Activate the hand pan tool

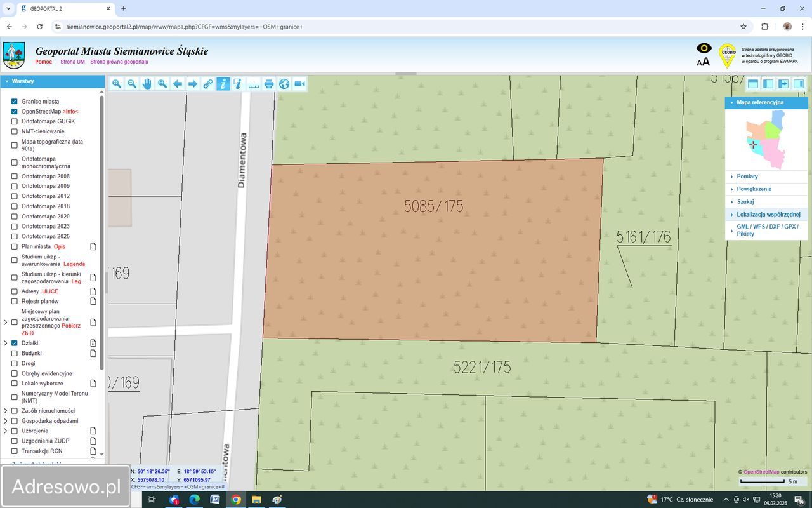(147, 84)
